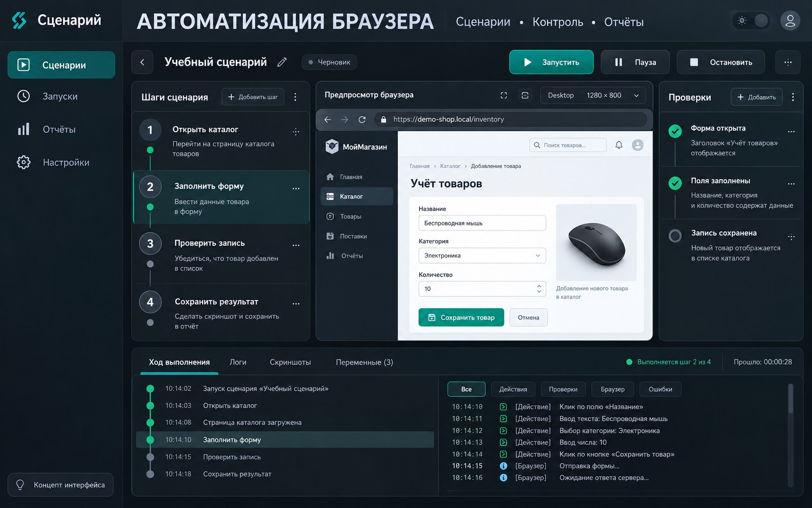Open vertical dots menu in Шаги сценария
Viewport: 812px width, 508px height.
click(295, 97)
